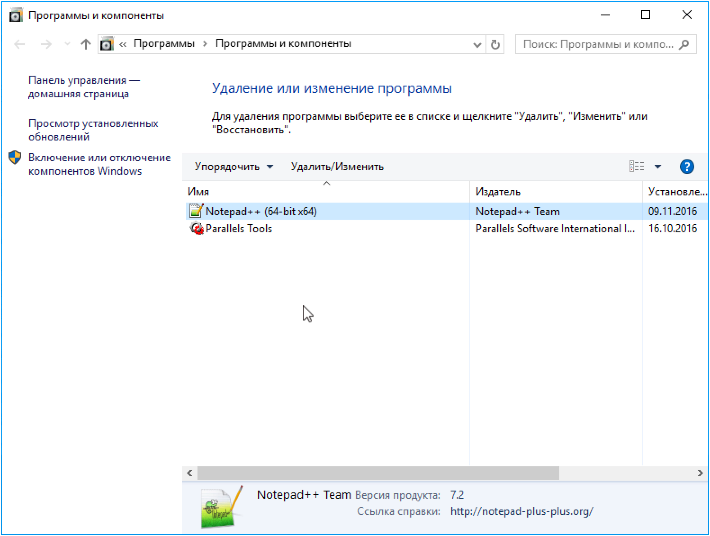Sort by the Издатель column header
Image resolution: width=710 pixels, height=536 pixels.
click(x=556, y=191)
